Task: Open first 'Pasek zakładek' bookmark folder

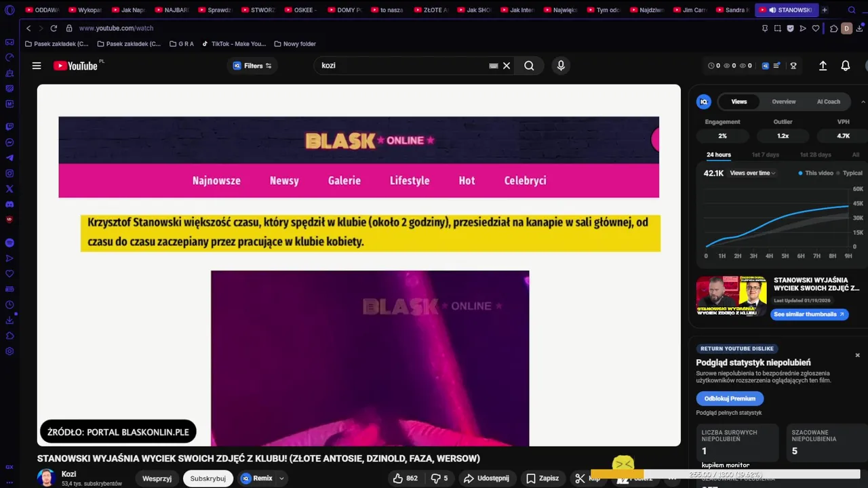Action: 56,44
